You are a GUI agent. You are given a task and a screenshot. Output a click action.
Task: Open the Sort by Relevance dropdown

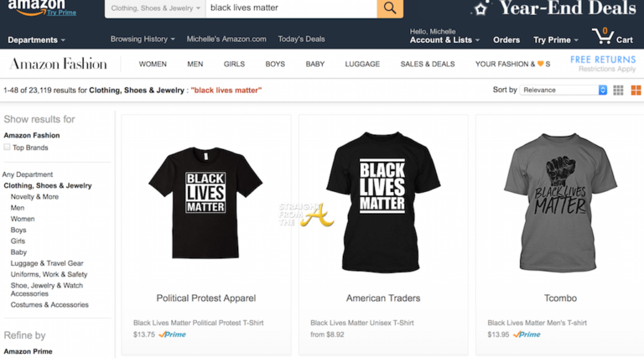(563, 90)
